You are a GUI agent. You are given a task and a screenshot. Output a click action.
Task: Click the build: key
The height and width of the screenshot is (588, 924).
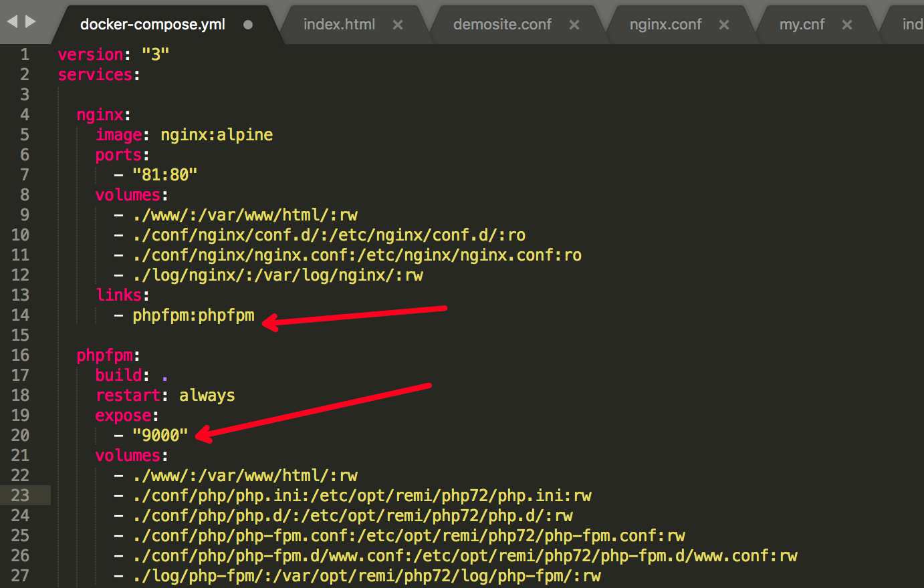122,376
